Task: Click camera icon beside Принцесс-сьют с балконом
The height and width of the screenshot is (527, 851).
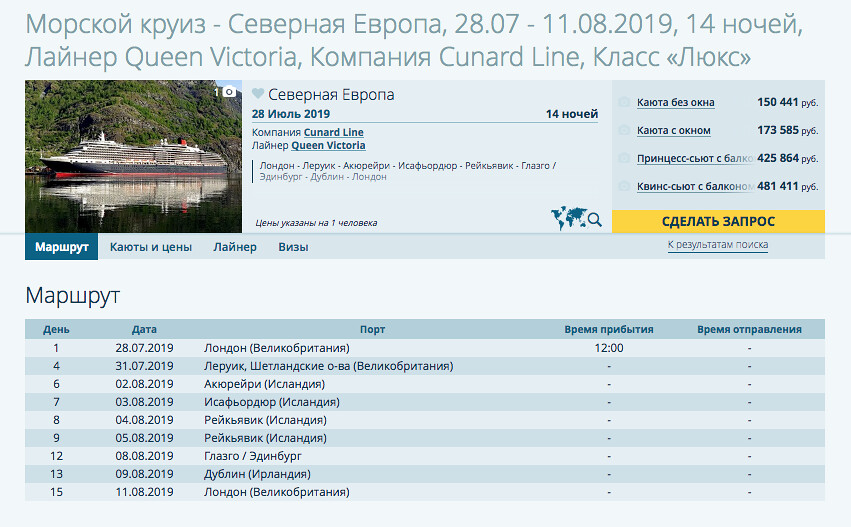Action: [624, 158]
